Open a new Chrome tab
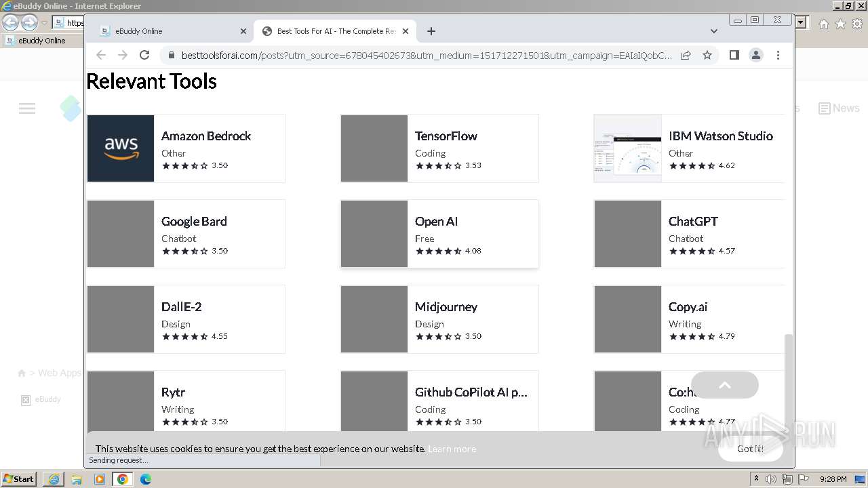 tap(431, 31)
